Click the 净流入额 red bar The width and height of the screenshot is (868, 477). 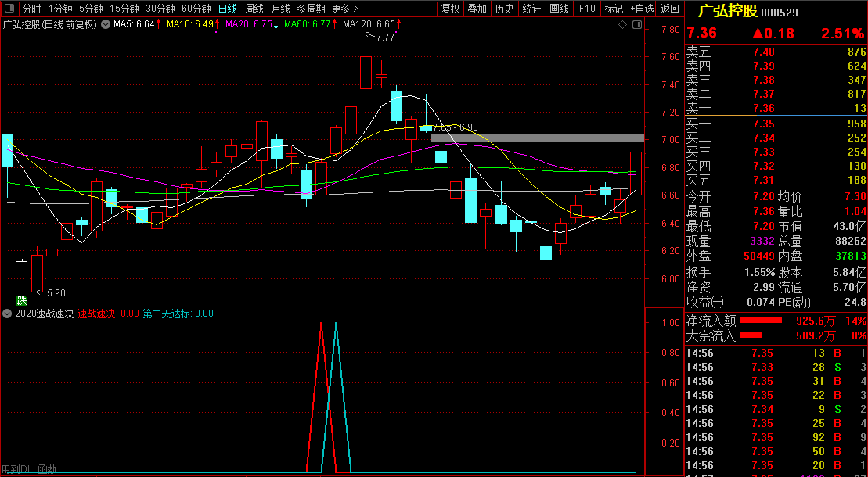(761, 321)
